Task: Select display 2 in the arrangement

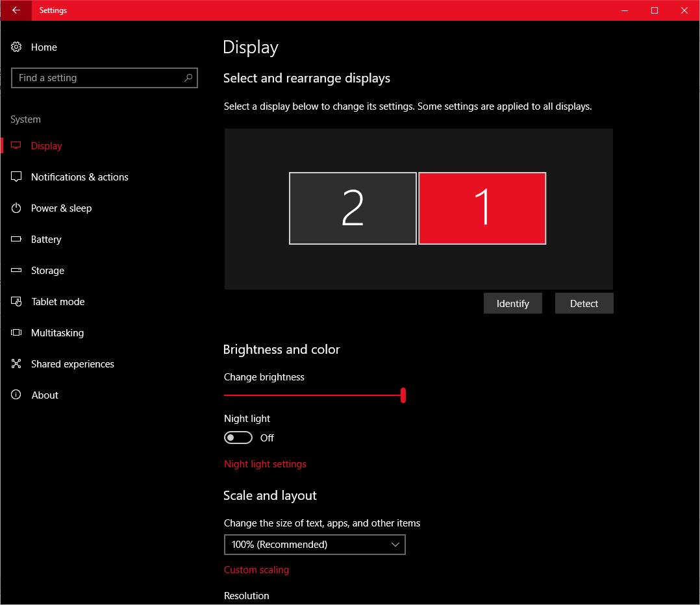Action: tap(353, 208)
